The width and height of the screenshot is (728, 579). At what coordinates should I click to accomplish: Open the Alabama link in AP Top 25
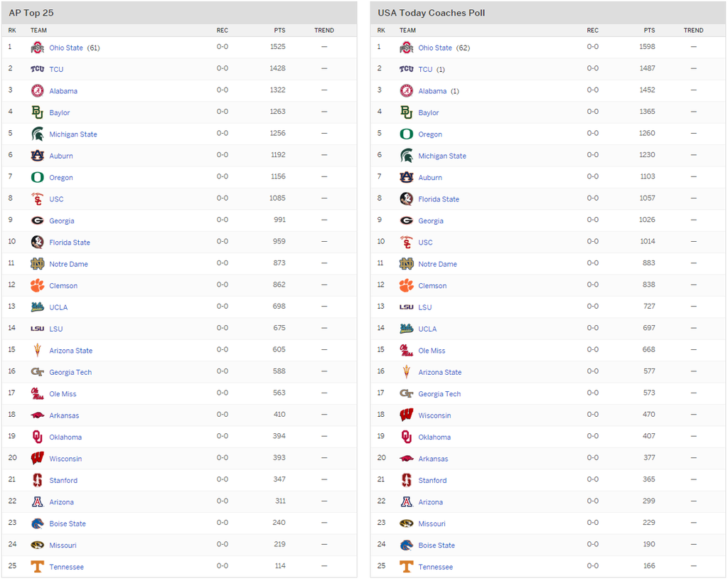(63, 91)
